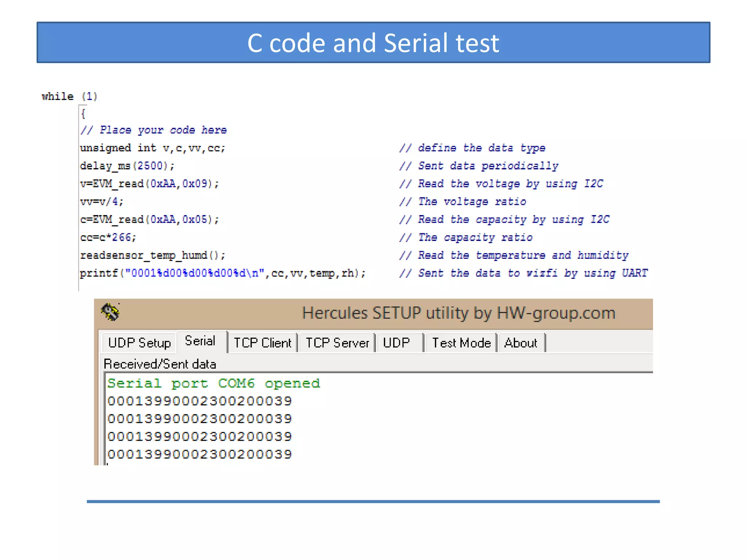747x560 pixels.
Task: Click the slide title 'C code and Serial test'
Action: (373, 43)
